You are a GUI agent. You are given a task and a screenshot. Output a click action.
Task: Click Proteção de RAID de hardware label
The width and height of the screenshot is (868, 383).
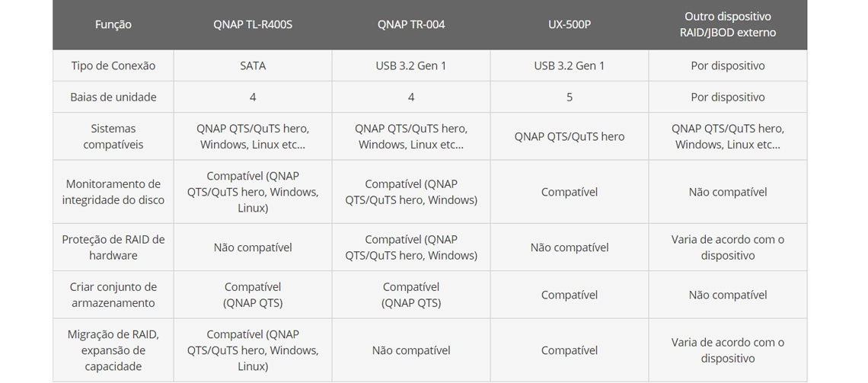tap(113, 247)
